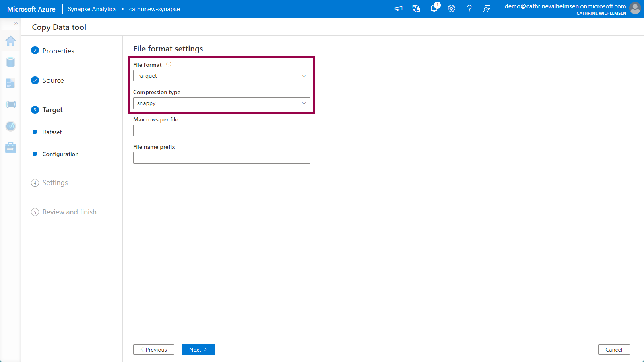
Task: Go to the Properties step
Action: pos(58,51)
